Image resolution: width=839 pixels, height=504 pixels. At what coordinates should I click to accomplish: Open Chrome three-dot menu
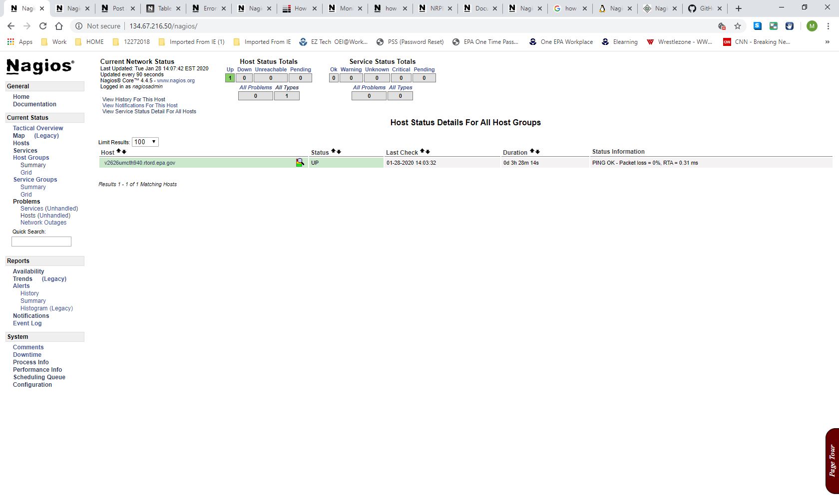tap(829, 26)
